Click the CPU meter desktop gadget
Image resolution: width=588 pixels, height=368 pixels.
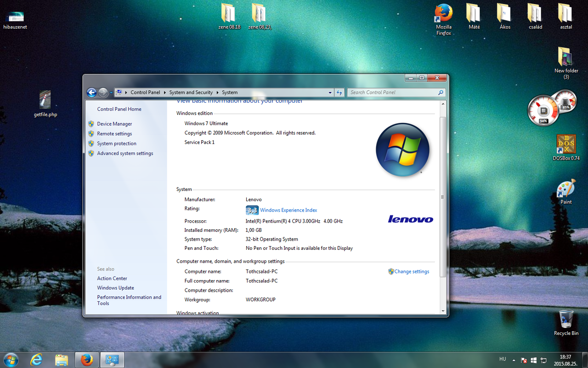click(x=543, y=111)
